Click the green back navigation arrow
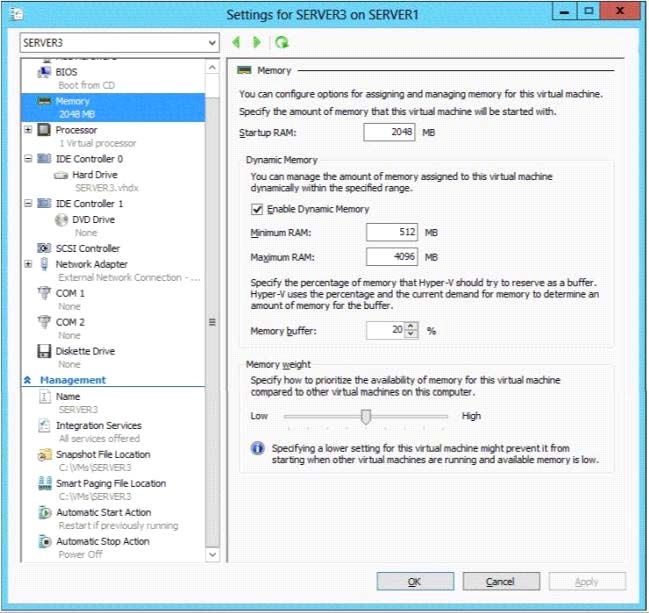 click(x=236, y=43)
